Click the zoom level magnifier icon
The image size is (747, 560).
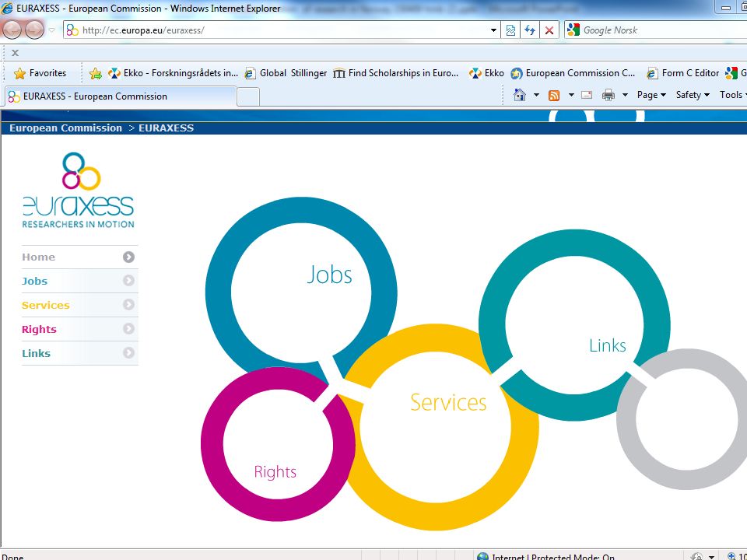click(731, 557)
